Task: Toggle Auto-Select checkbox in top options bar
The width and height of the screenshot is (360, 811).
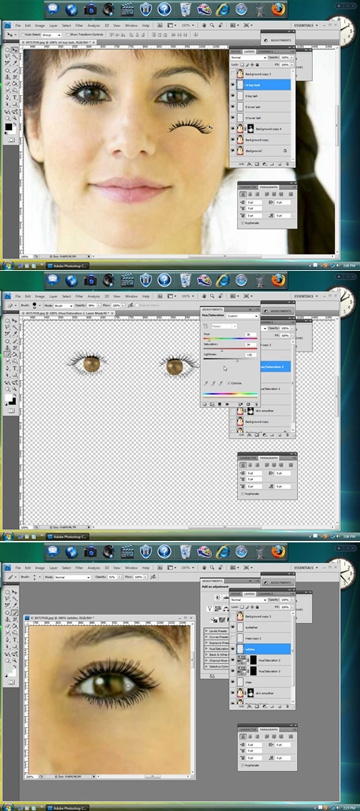Action: tap(22, 34)
